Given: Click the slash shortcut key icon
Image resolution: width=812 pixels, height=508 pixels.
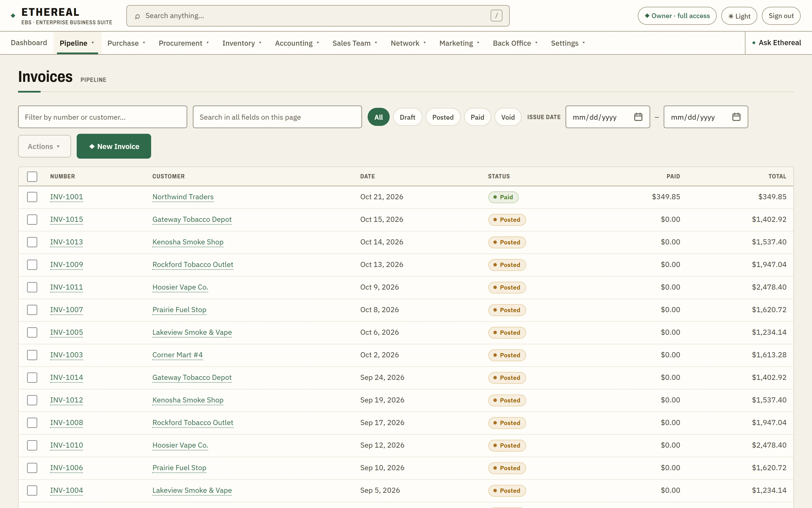Looking at the screenshot, I should (x=496, y=16).
